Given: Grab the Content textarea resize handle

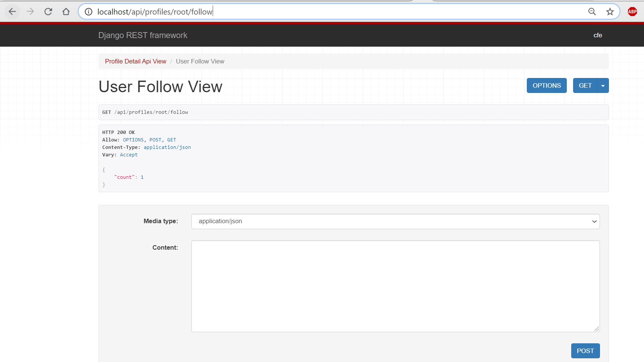Looking at the screenshot, I should [x=597, y=329].
